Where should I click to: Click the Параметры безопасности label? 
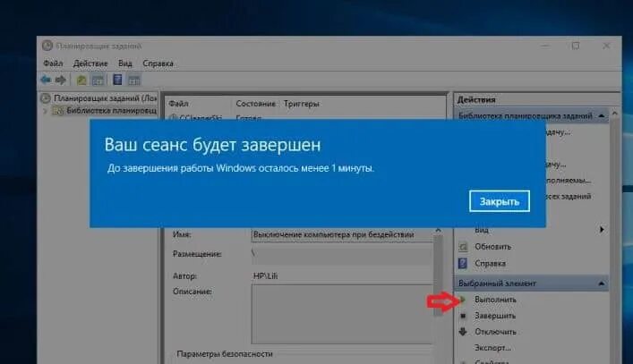coord(225,353)
